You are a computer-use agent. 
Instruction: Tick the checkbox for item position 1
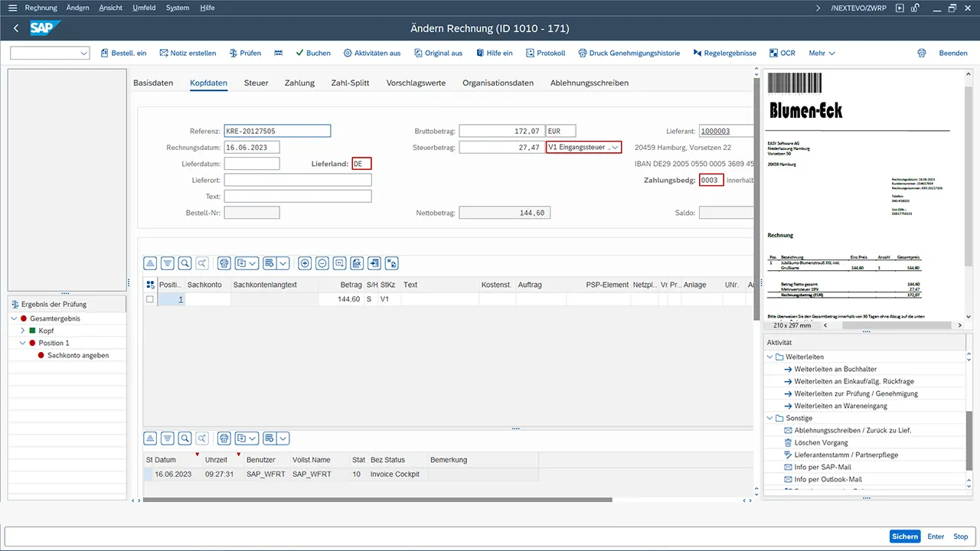(150, 299)
